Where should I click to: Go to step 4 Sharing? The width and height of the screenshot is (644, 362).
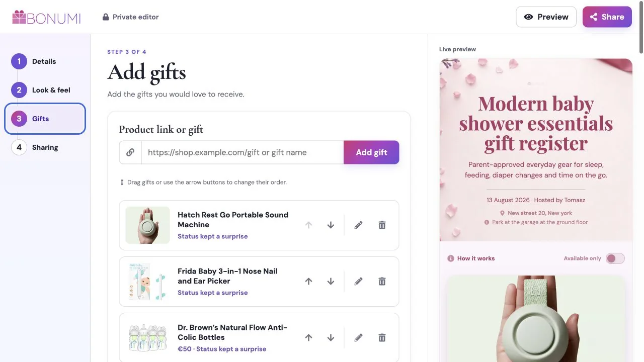[35, 147]
